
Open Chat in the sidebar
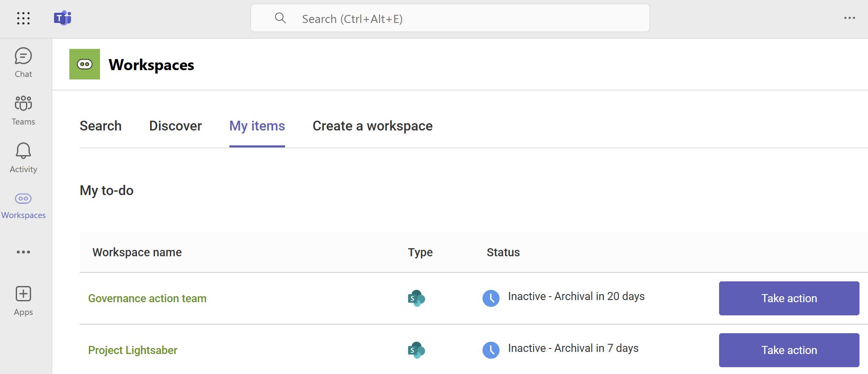[23, 63]
